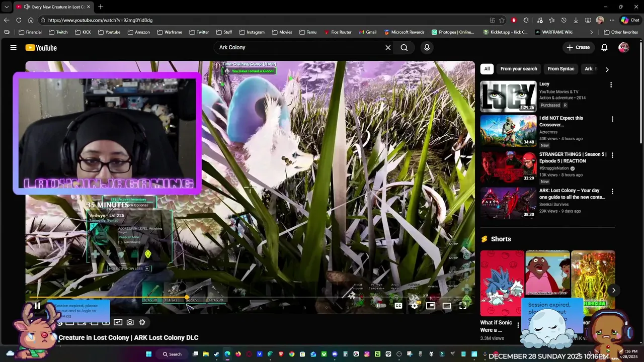Open the Lucy movie thumbnail
Viewport: 644px width, 362px height.
508,97
